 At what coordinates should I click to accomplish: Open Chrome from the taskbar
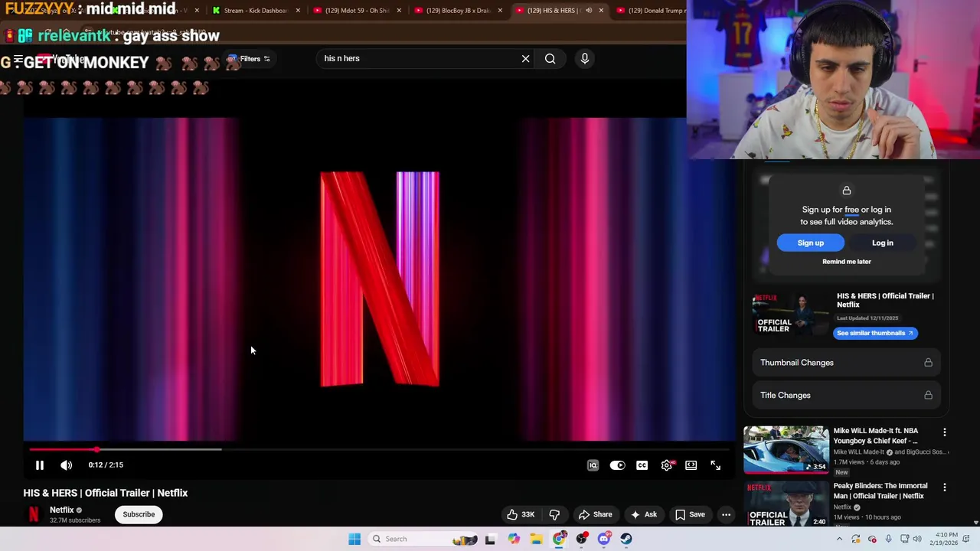point(559,539)
